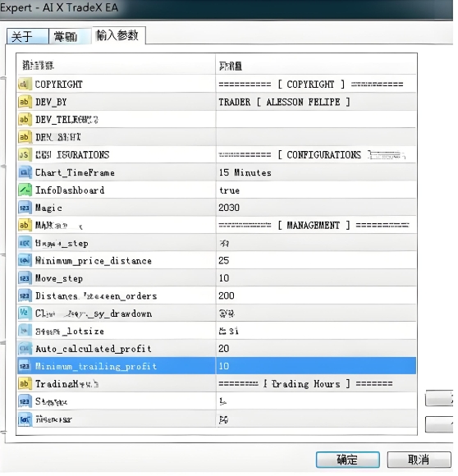This screenshot has height=476, width=458.
Task: Select the 输入参数 tab
Action: point(118,35)
